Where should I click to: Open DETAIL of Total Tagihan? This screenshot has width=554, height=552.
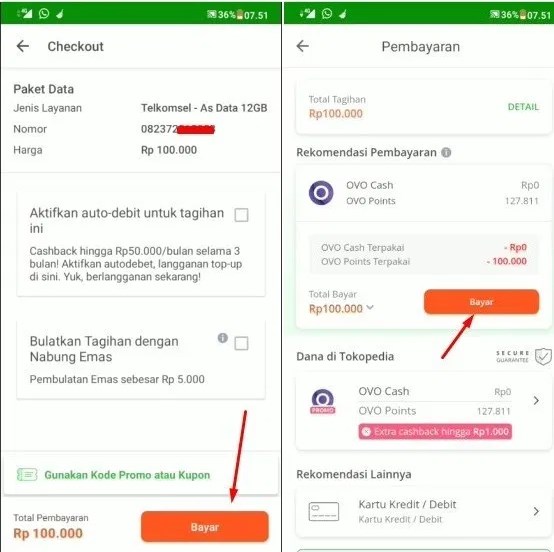523,107
